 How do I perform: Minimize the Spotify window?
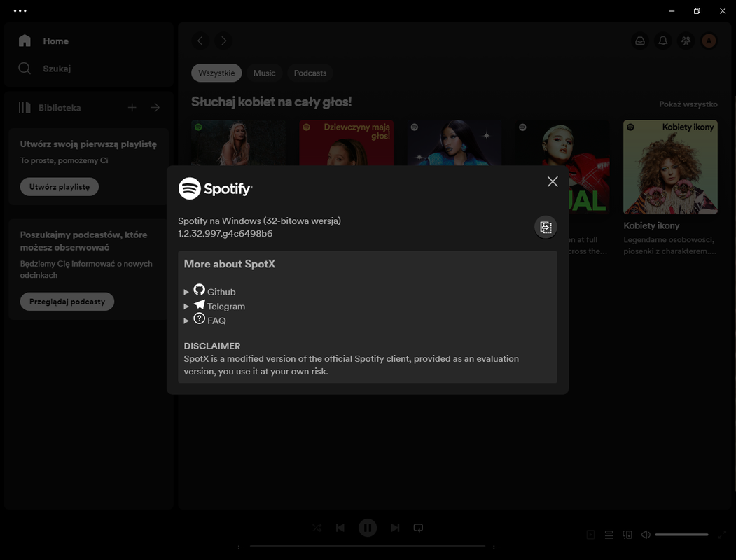click(672, 10)
